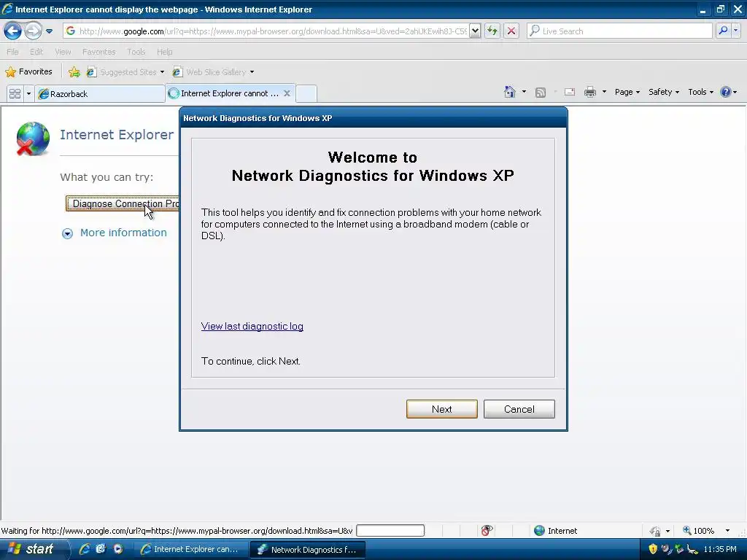
Task: Click the Show Desktop Quick Launch icon
Action: (101, 549)
